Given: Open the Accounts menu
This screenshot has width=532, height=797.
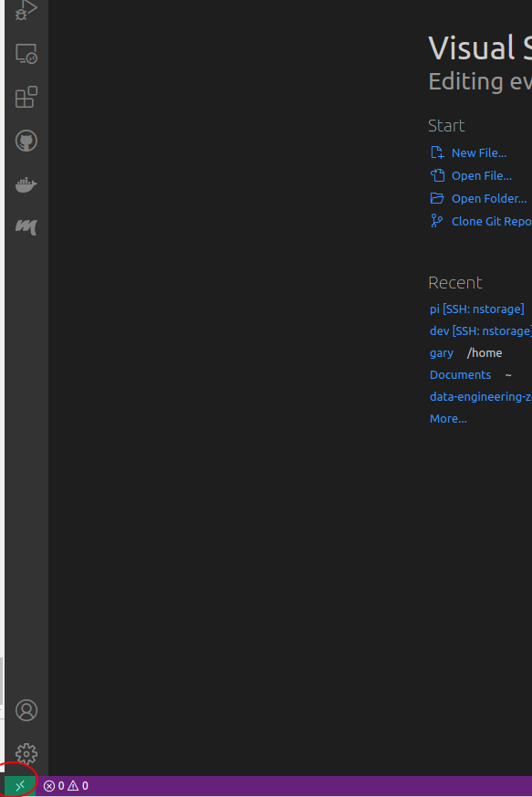Looking at the screenshot, I should pos(26,710).
